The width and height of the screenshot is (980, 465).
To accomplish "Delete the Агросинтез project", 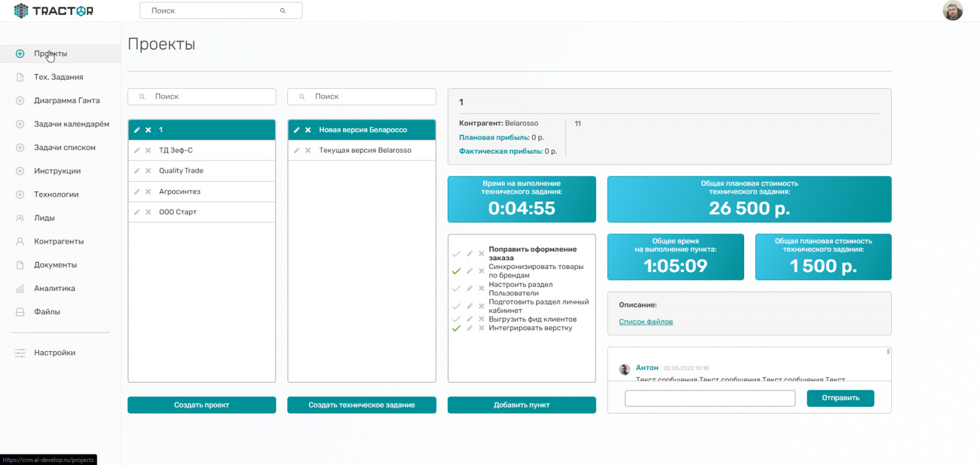I will [x=148, y=192].
